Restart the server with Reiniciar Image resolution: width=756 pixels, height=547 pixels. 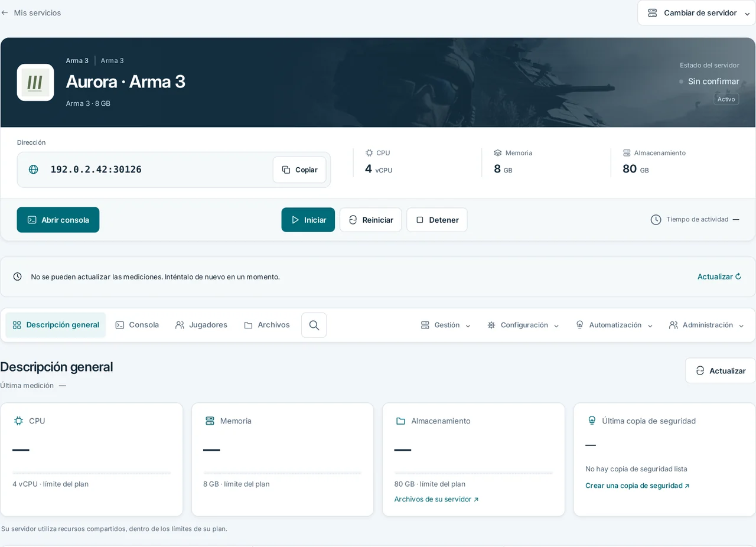[x=370, y=220]
